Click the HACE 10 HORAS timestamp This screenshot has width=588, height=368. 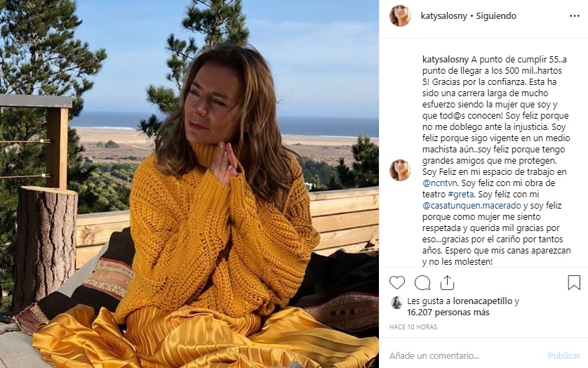tap(413, 327)
